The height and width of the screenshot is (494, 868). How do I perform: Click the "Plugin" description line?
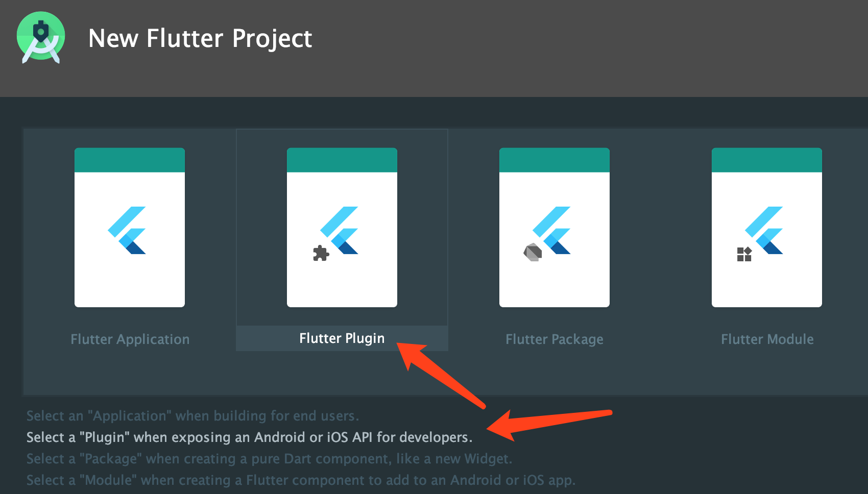(250, 437)
